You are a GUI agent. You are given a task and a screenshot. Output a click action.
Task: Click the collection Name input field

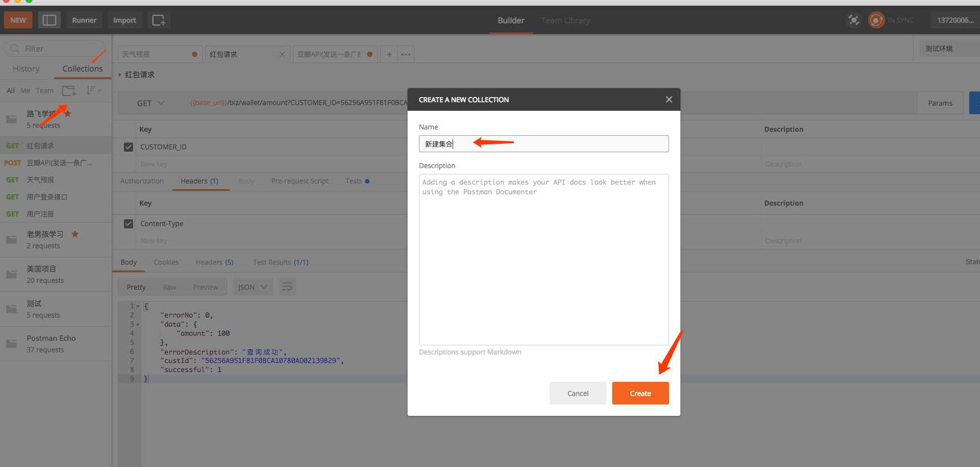point(543,144)
